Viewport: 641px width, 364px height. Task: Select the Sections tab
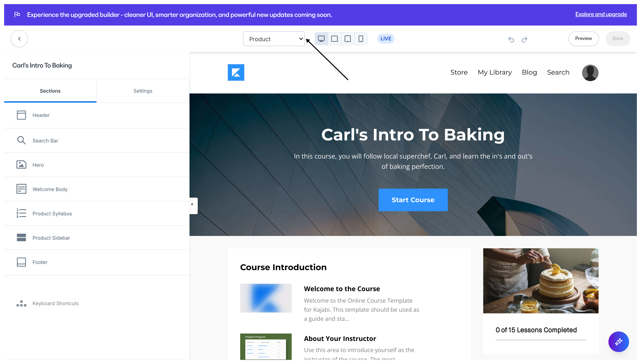pyautogui.click(x=50, y=91)
